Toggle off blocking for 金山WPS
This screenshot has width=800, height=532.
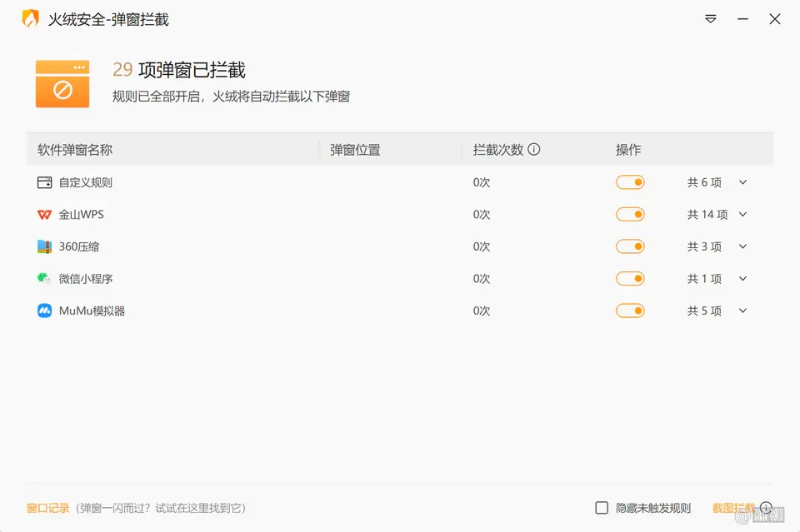click(630, 215)
